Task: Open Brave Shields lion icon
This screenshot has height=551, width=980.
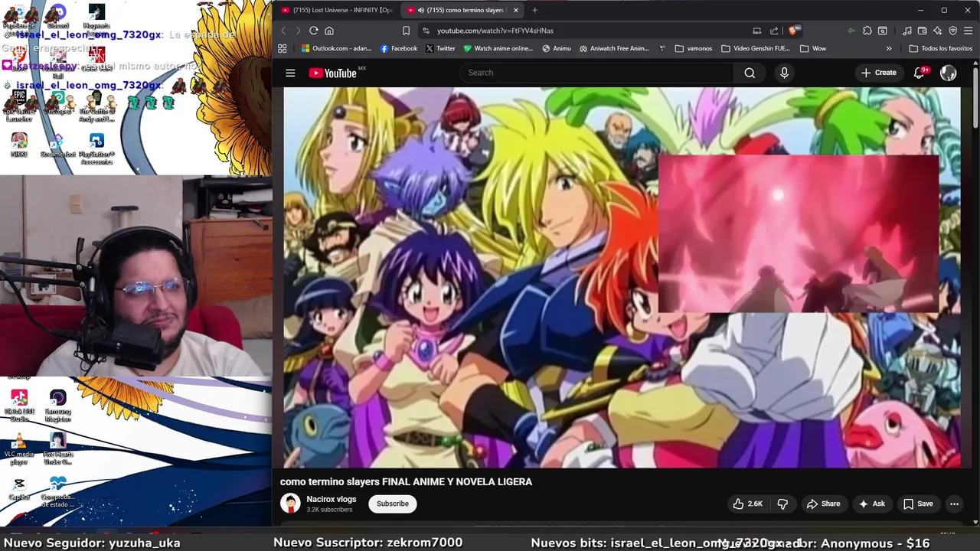Action: click(x=794, y=31)
